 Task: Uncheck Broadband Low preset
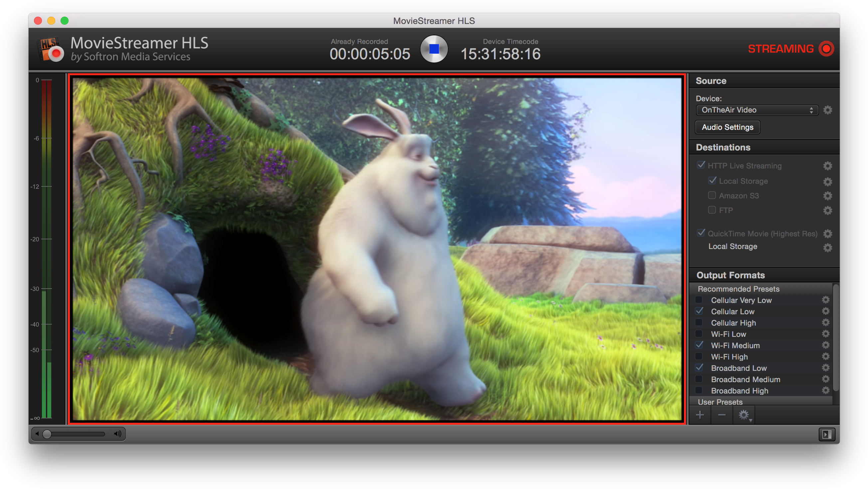(x=699, y=367)
